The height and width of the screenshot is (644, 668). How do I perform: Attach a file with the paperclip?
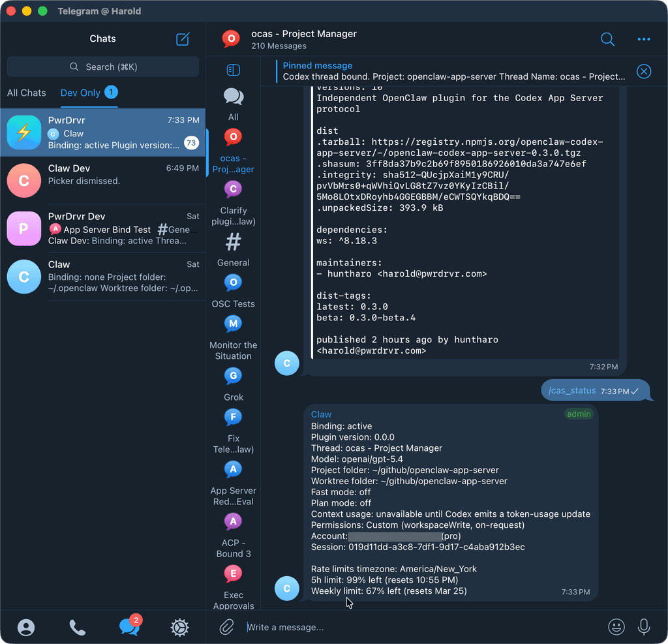[x=226, y=627]
